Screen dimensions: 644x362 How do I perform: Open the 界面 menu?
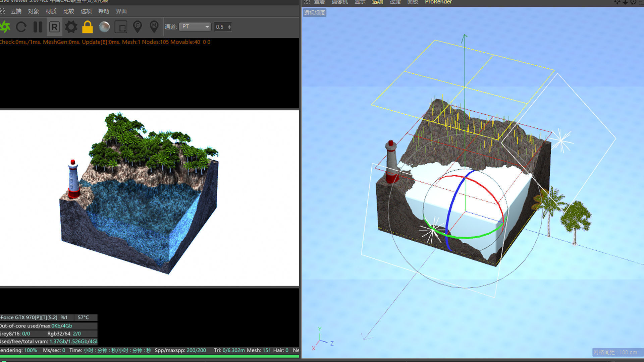pos(121,11)
